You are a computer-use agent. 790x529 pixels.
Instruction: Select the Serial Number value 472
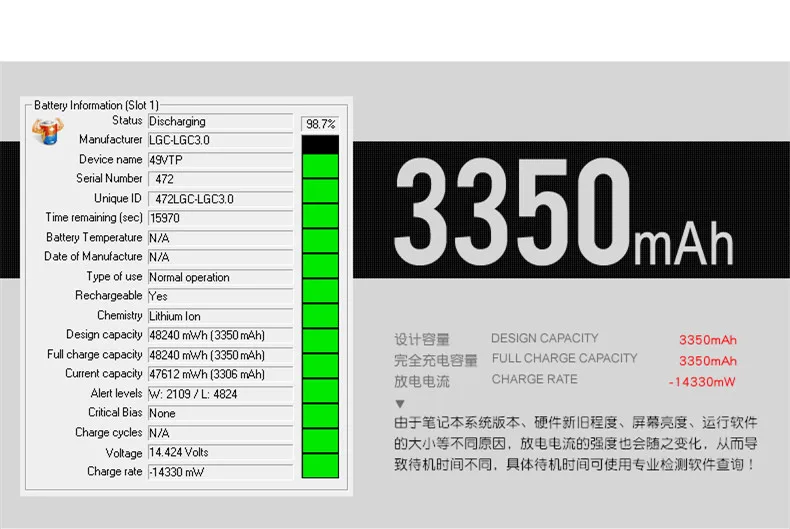[164, 179]
